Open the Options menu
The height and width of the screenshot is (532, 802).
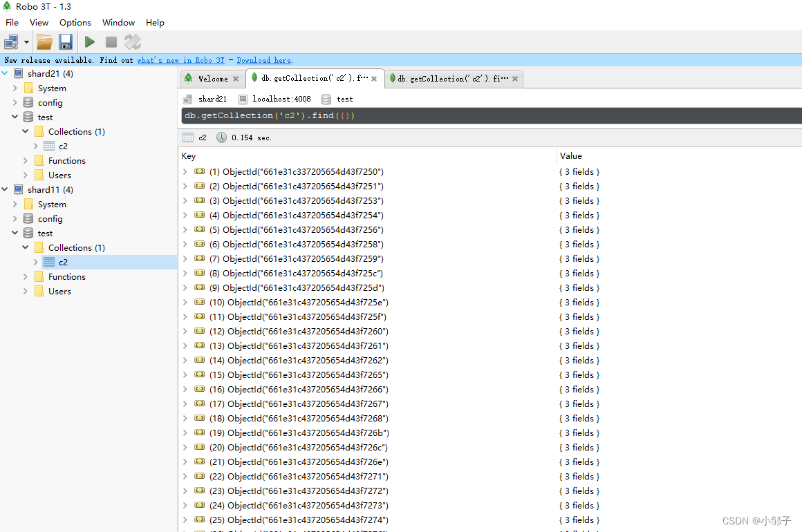[x=75, y=22]
